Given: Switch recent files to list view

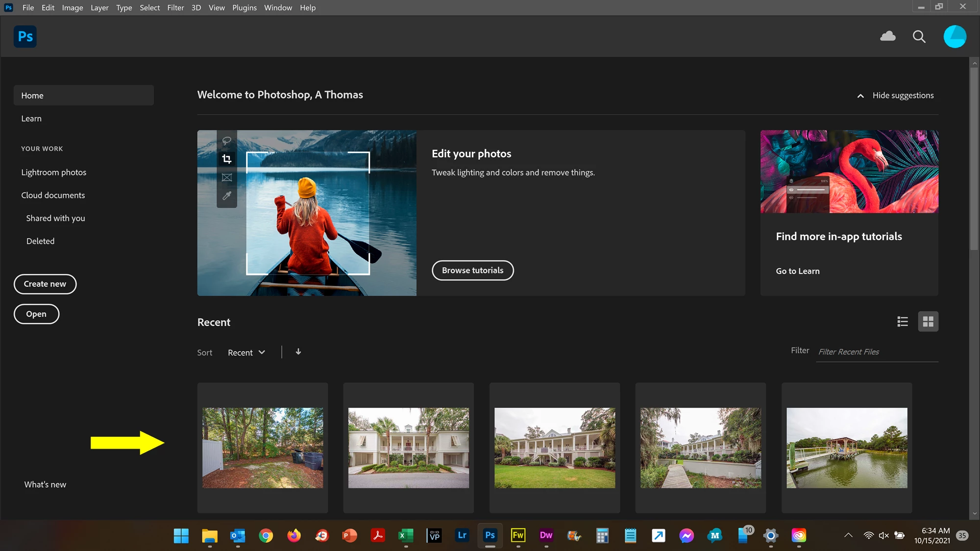Looking at the screenshot, I should 903,322.
